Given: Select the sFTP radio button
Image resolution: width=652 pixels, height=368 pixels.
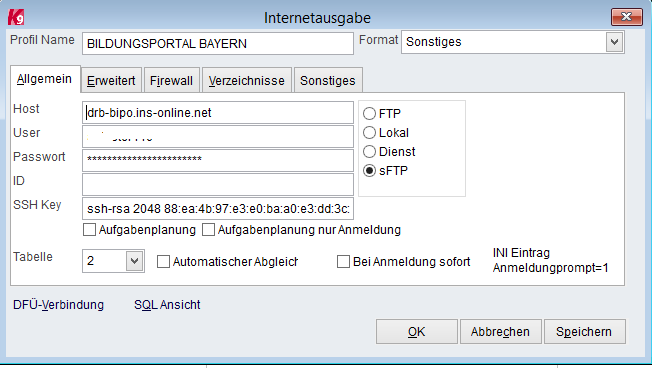Looking at the screenshot, I should tap(369, 171).
